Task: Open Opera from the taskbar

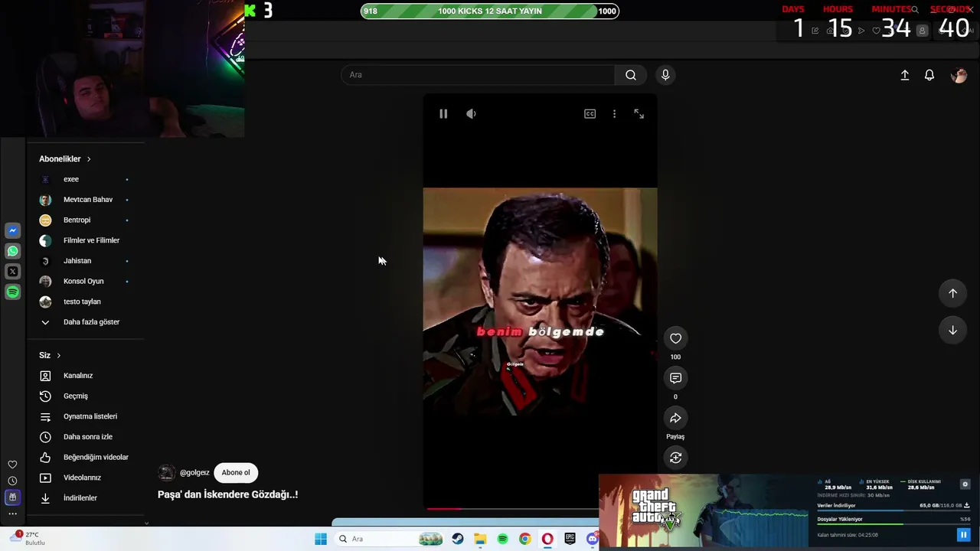Action: pos(547,539)
